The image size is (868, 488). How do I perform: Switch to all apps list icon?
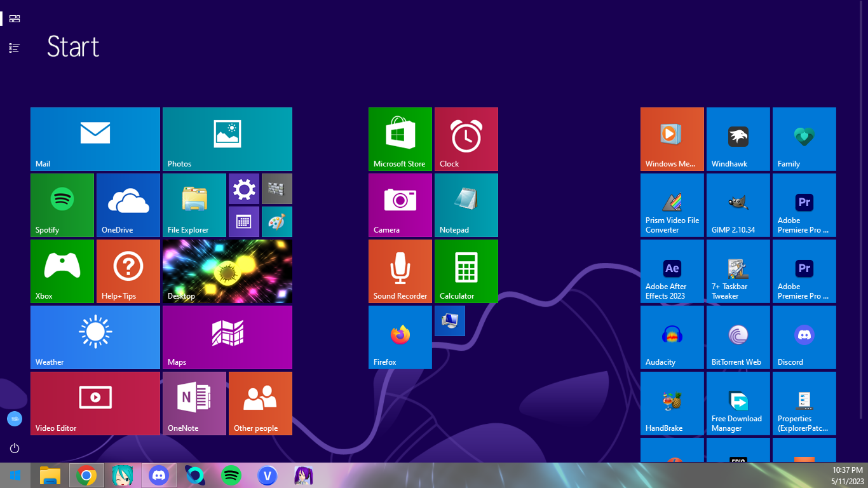[x=15, y=48]
